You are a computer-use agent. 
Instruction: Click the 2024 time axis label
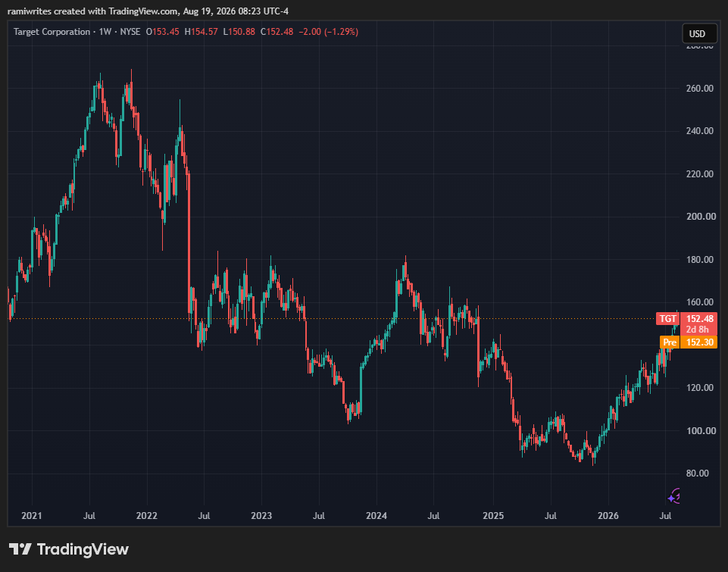tap(376, 516)
